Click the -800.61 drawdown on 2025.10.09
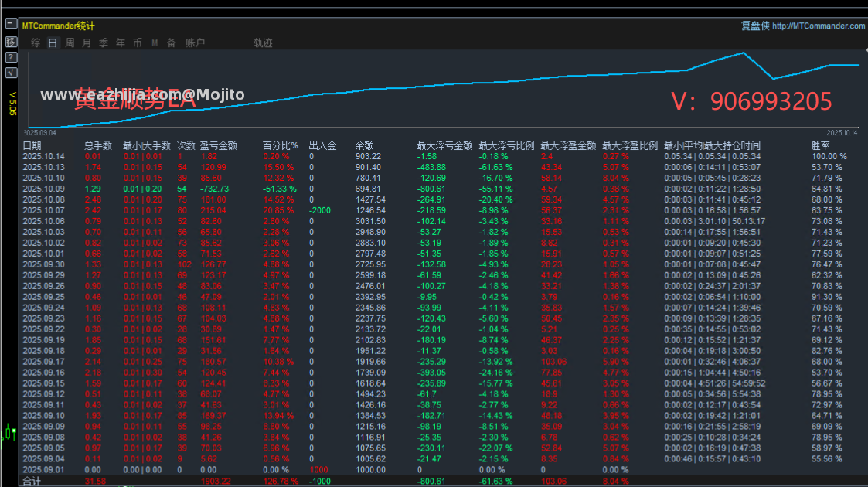The height and width of the screenshot is (487, 868). click(431, 189)
